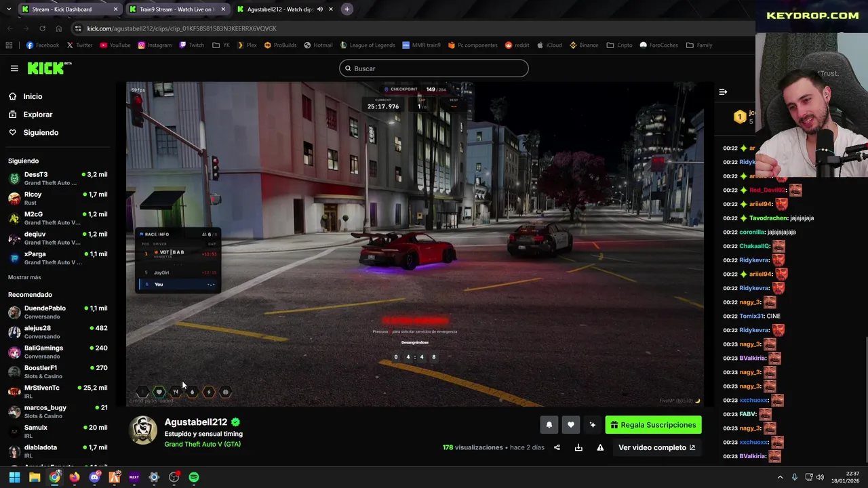Image resolution: width=868 pixels, height=488 pixels.
Task: Open reddit bookmark
Action: (x=517, y=45)
